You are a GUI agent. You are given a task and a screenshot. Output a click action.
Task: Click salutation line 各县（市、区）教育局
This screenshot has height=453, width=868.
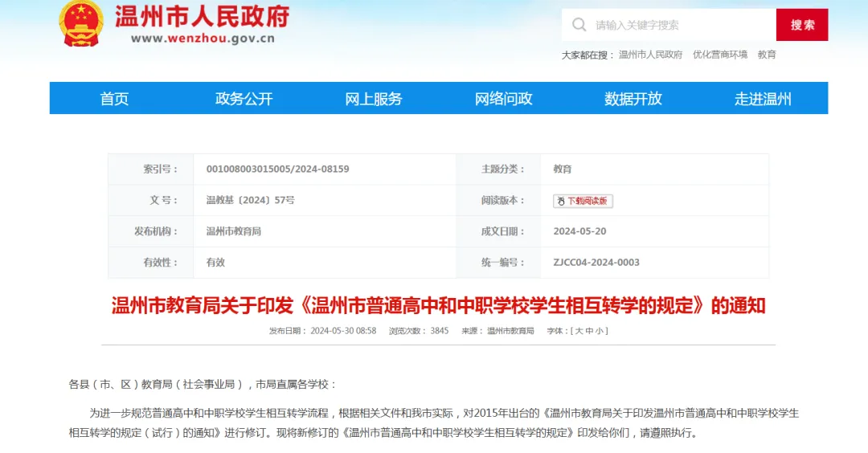[x=202, y=385]
